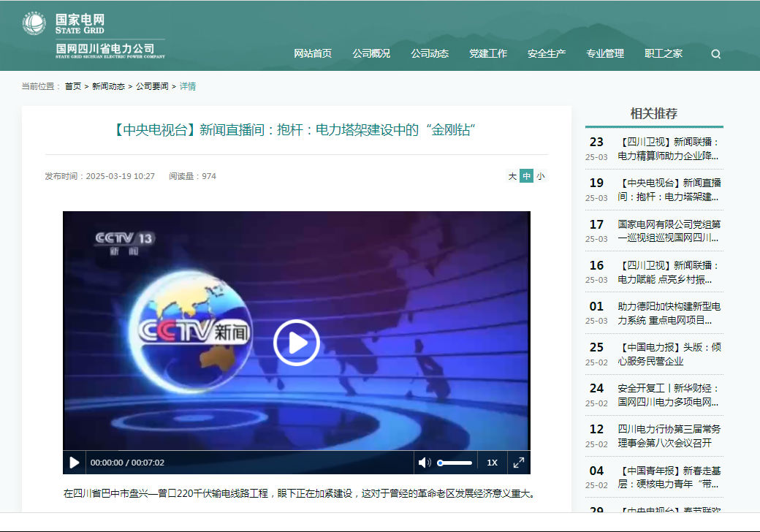Select large font size 大
This screenshot has height=532, width=760.
click(x=512, y=176)
